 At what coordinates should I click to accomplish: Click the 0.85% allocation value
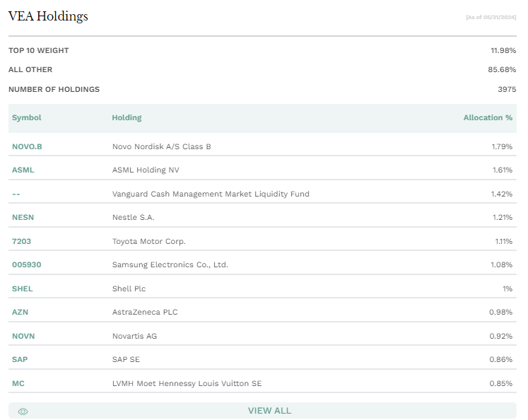(x=500, y=383)
